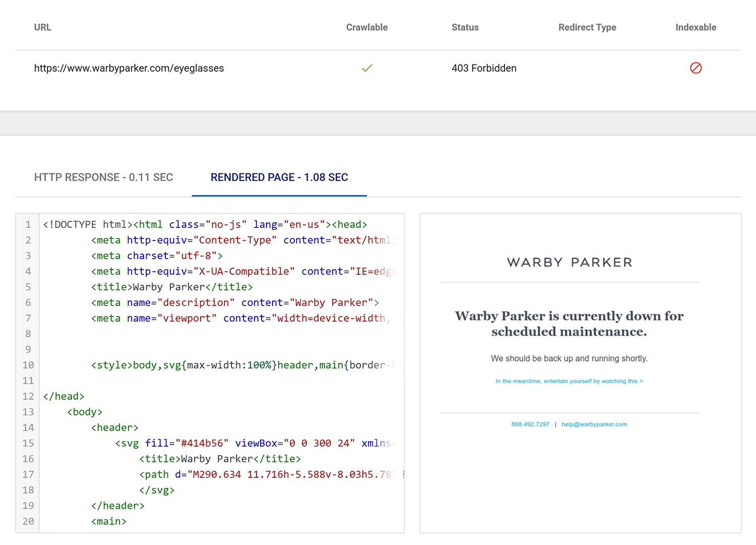Click the SVG title Warby Parker line
This screenshot has height=545, width=756.
pyautogui.click(x=220, y=459)
